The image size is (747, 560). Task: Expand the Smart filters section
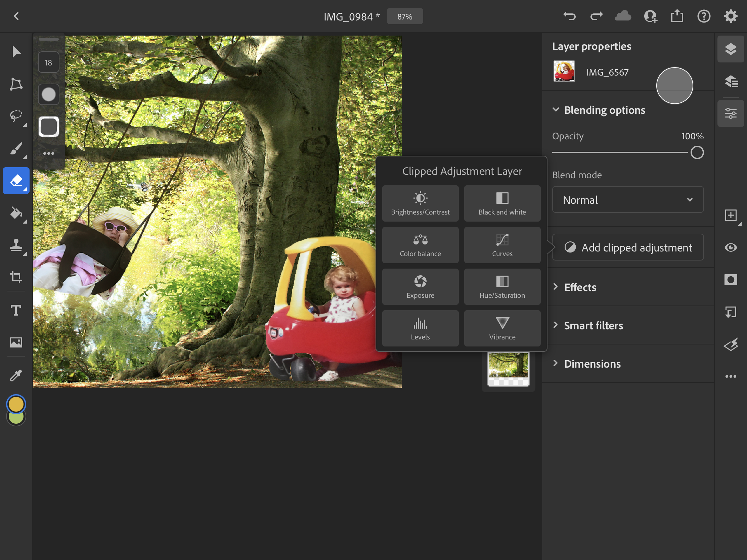click(x=555, y=325)
